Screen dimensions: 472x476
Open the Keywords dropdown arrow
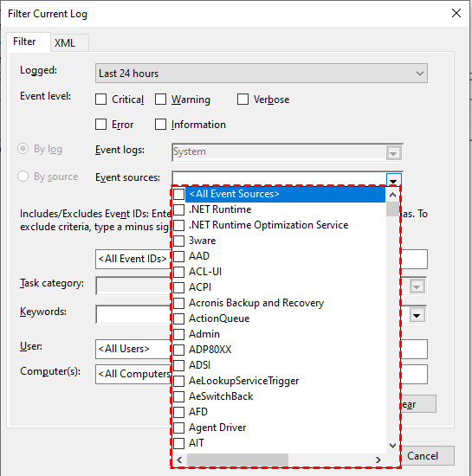pyautogui.click(x=417, y=315)
